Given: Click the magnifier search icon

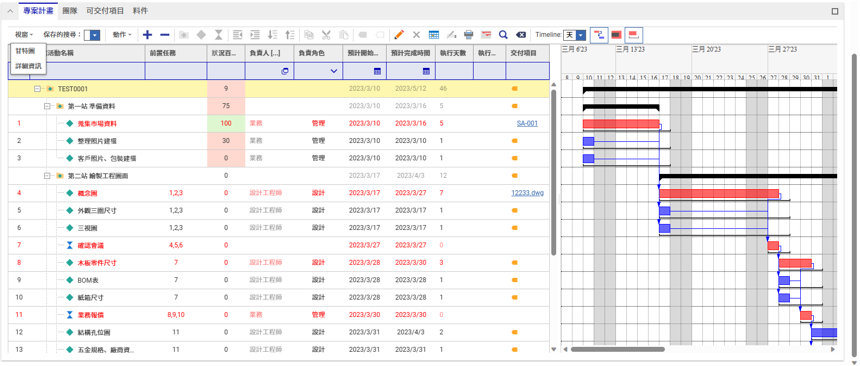Looking at the screenshot, I should pos(503,35).
